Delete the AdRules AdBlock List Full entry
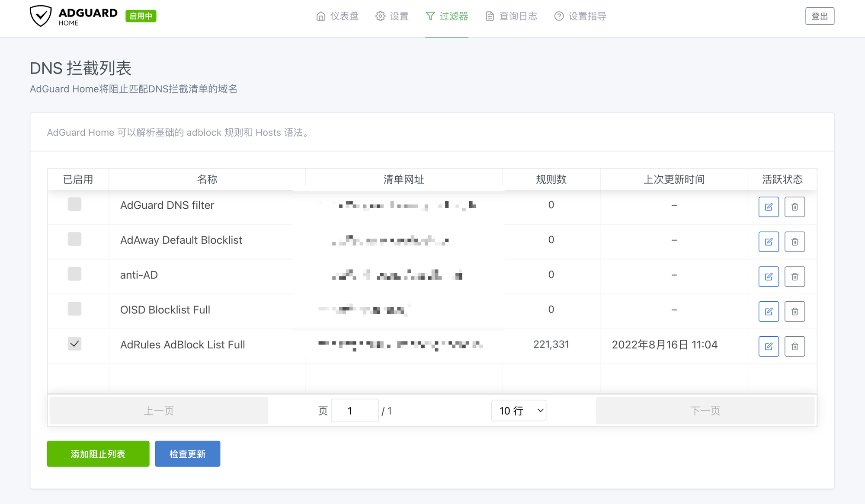865x504 pixels. click(x=795, y=346)
